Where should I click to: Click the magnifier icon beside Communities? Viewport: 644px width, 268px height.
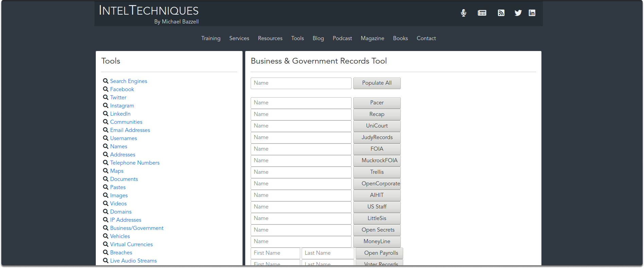(106, 122)
